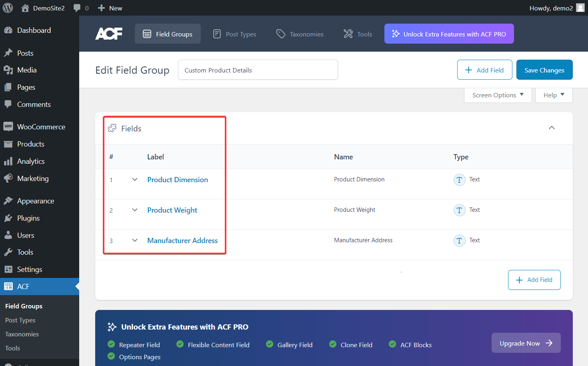Click the Marketing megaphone icon
This screenshot has width=588, height=366.
tap(8, 179)
